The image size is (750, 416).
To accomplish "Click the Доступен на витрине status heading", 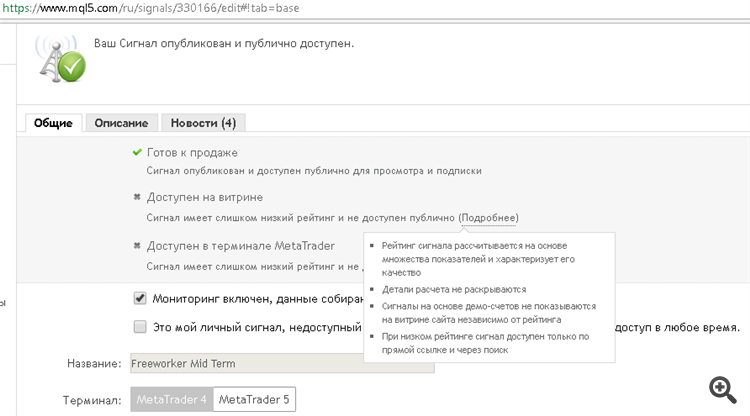I will click(205, 197).
